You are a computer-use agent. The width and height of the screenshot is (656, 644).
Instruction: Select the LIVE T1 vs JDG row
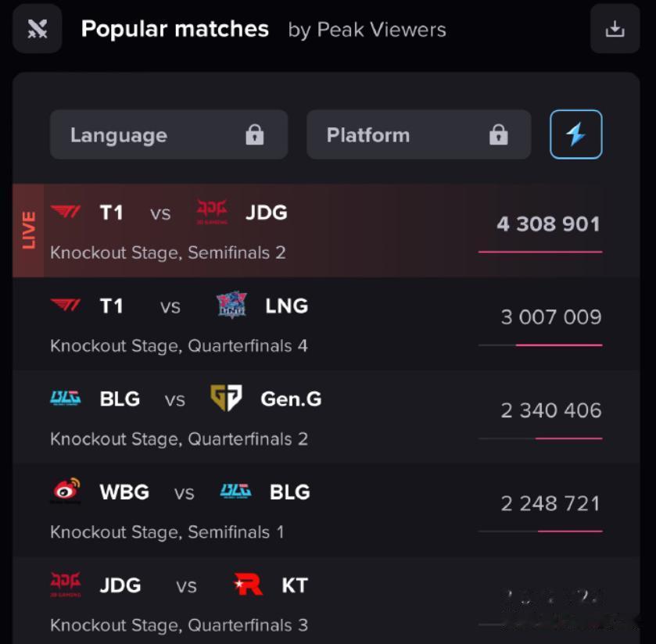(x=326, y=231)
